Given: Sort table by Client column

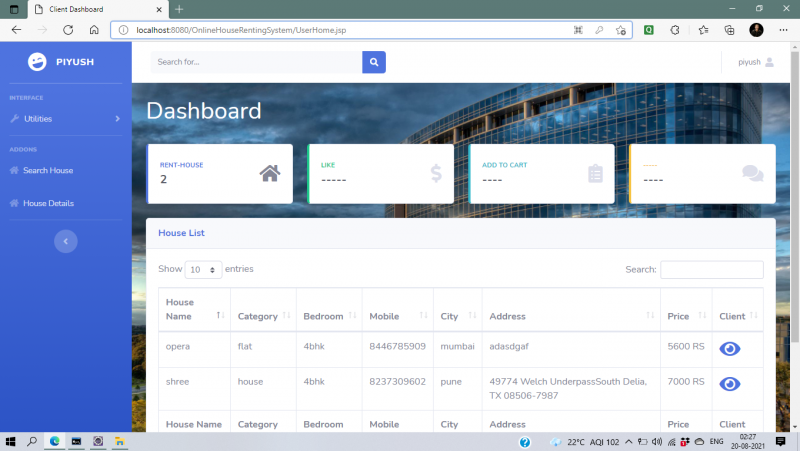Looking at the screenshot, I should [x=738, y=309].
